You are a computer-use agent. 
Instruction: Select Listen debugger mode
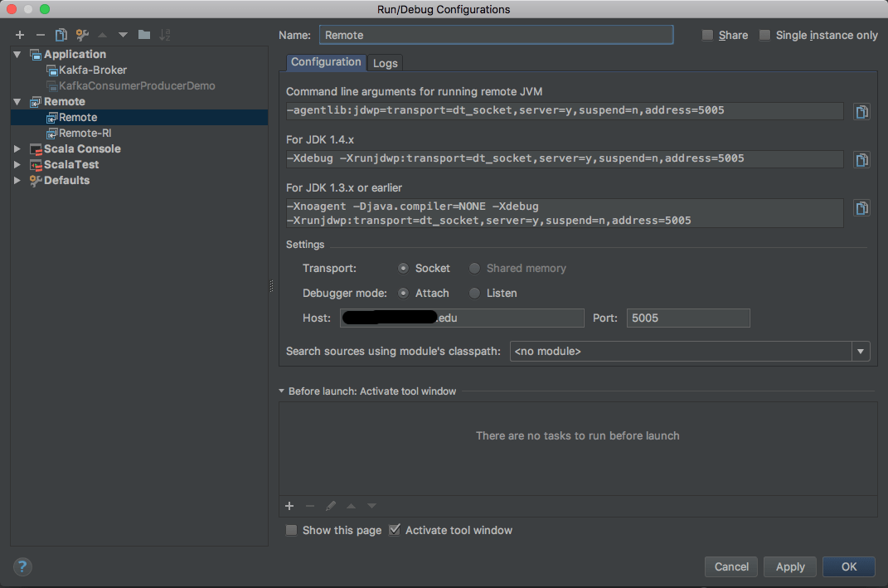[x=473, y=293]
